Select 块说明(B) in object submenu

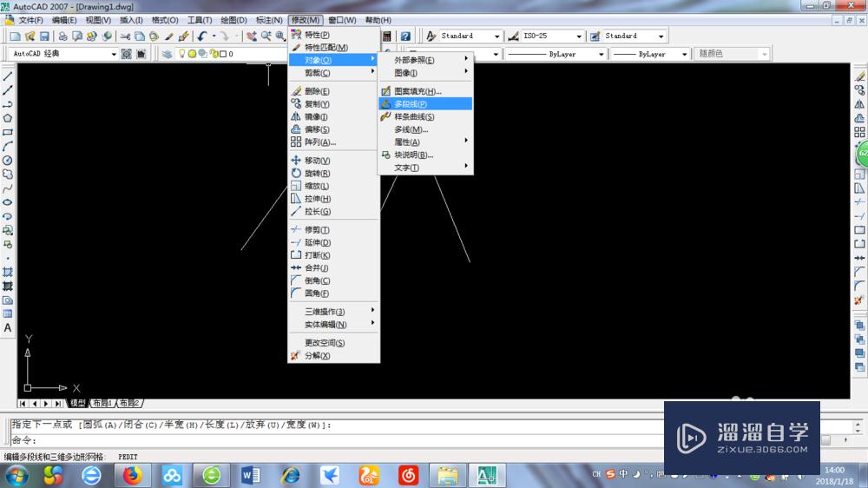(x=425, y=155)
